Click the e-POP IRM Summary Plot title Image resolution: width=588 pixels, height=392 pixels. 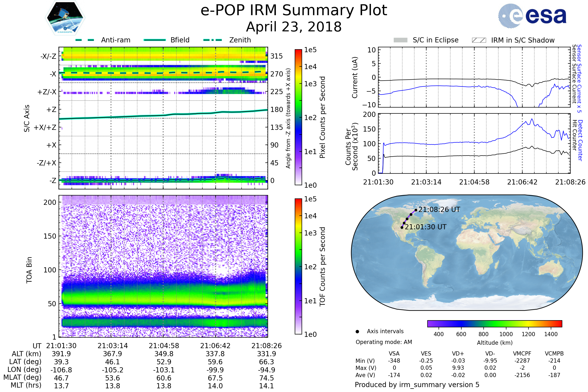294,11
